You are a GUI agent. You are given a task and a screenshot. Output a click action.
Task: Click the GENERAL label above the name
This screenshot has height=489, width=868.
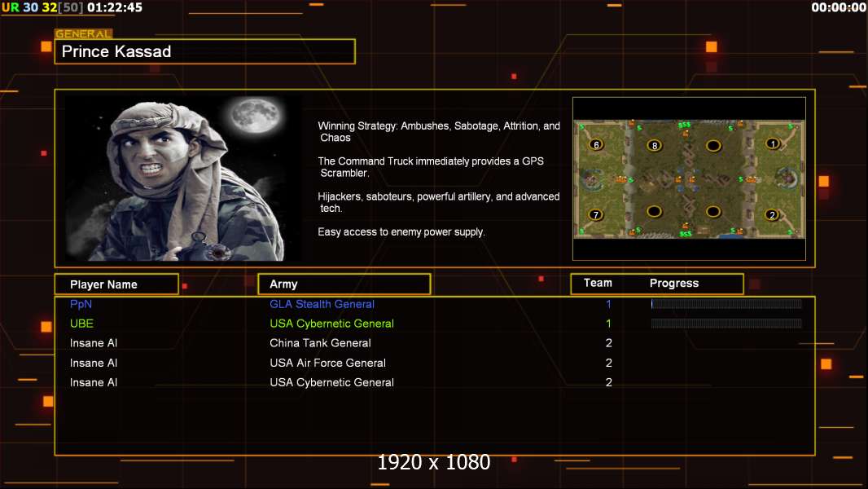pos(83,33)
